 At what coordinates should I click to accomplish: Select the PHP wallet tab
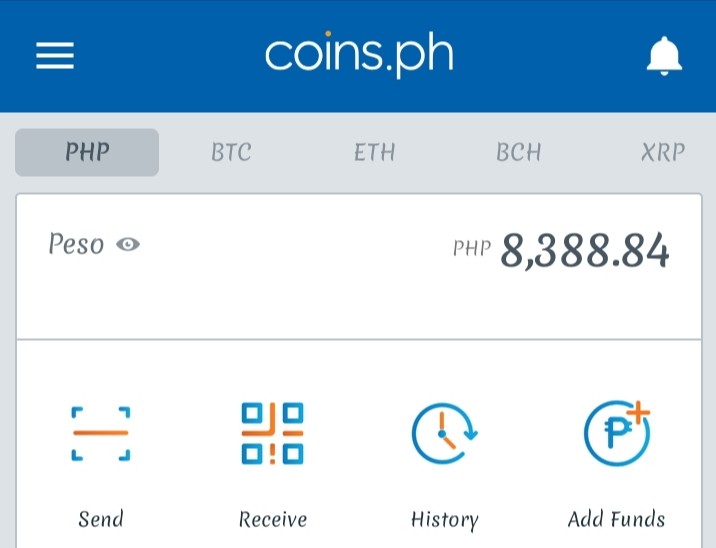point(87,152)
